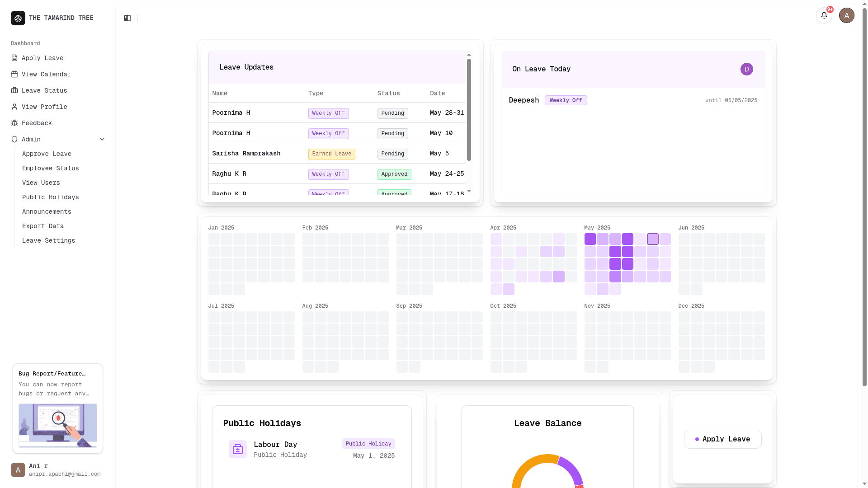Select the View Profile person icon

(15, 107)
